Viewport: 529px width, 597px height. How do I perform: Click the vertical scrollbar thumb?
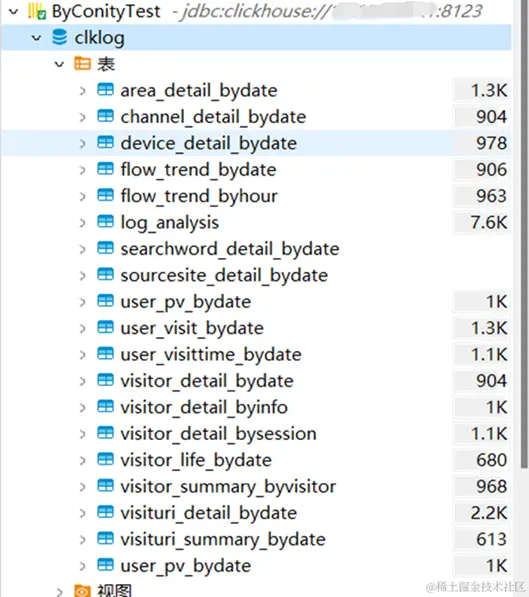tap(524, 234)
